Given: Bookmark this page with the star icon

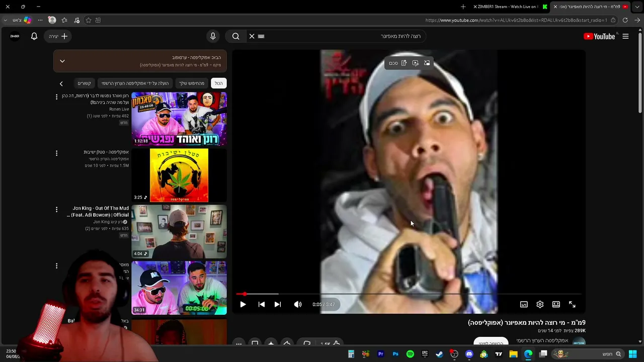Looking at the screenshot, I should pos(89,20).
